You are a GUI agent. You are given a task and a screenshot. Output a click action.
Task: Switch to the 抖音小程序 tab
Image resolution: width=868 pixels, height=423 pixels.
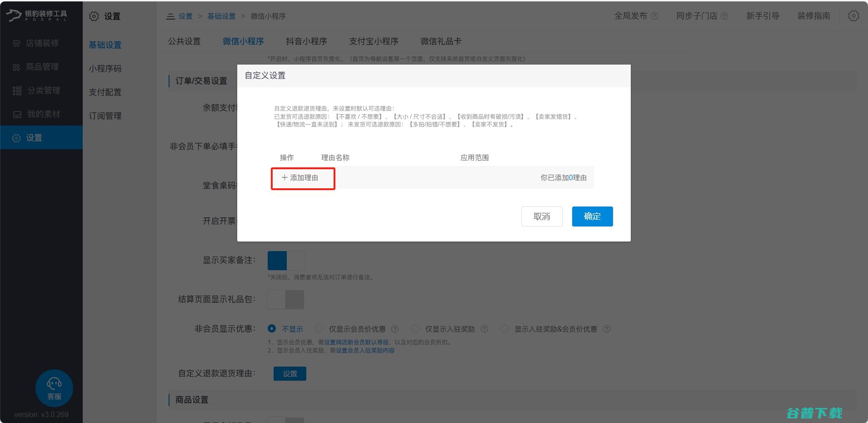[x=306, y=41]
